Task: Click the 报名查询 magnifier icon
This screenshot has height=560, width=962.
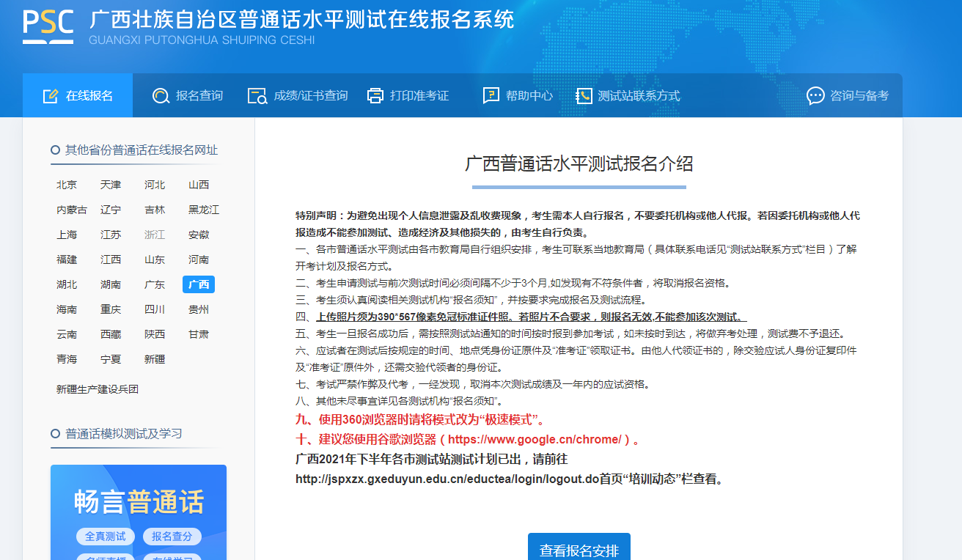Action: pyautogui.click(x=161, y=96)
